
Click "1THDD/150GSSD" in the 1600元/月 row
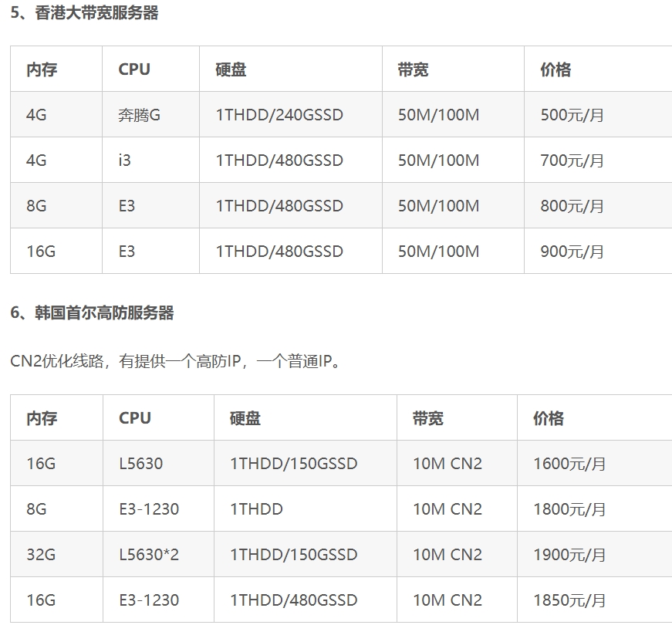[x=294, y=464]
